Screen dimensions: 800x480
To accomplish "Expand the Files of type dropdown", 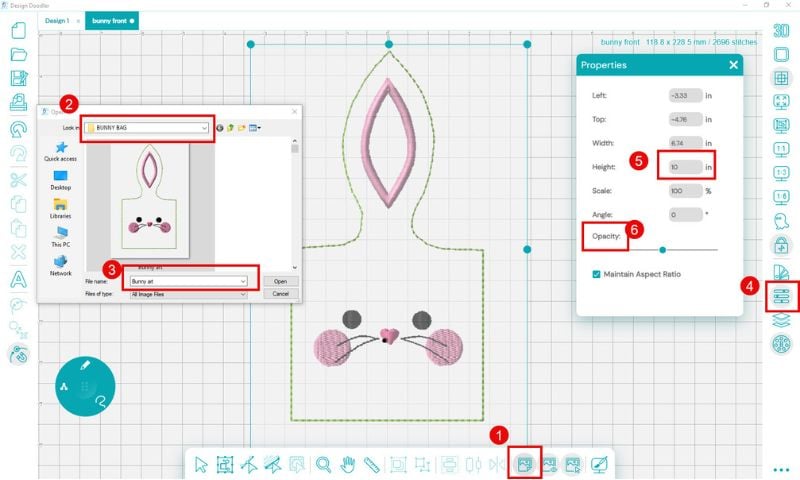I will tap(242, 294).
